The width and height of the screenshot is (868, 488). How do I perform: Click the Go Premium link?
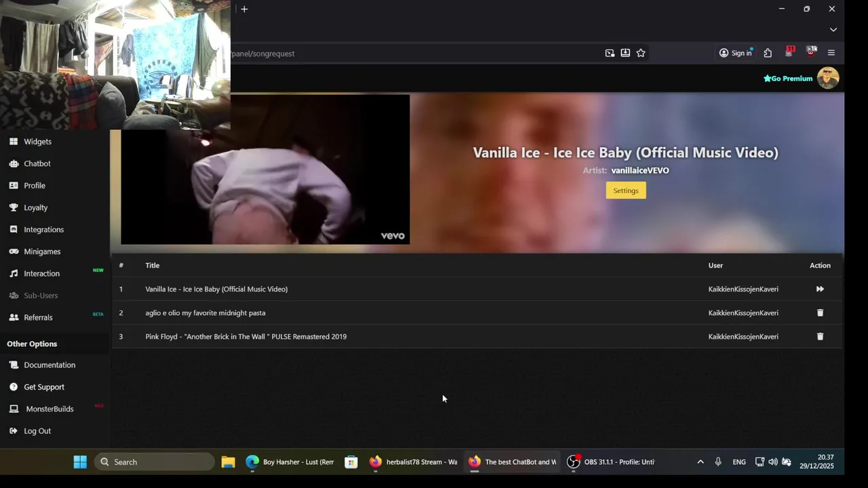coord(788,79)
